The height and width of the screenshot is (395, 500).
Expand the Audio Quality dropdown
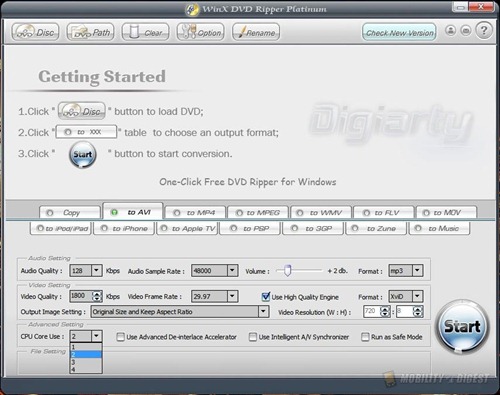[x=96, y=270]
